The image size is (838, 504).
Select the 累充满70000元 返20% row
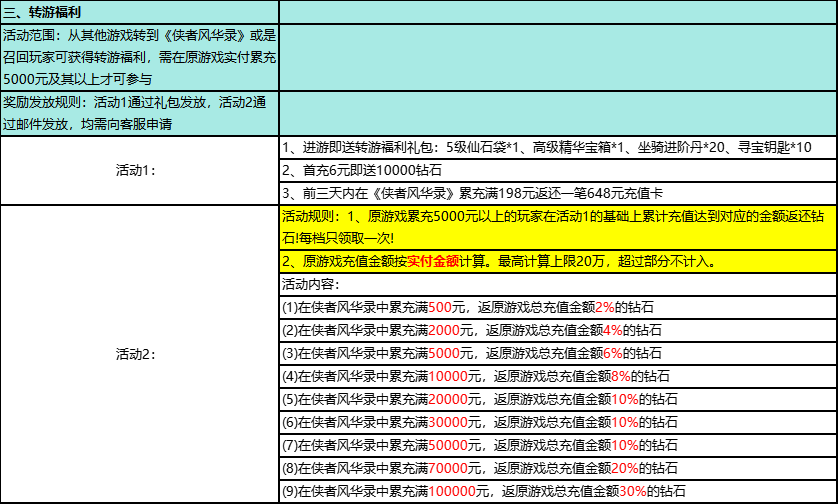[556, 467]
